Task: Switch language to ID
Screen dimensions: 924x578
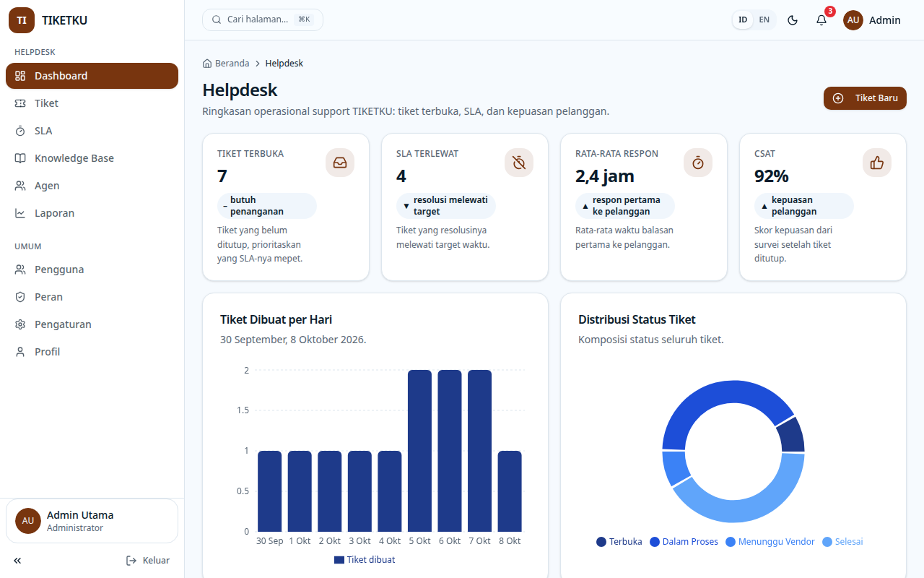Action: (743, 20)
